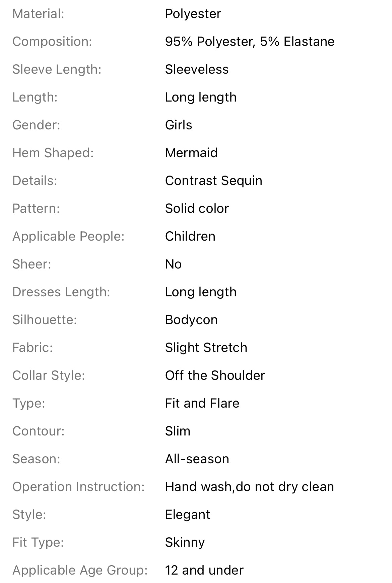This screenshot has height=583, width=392.
Task: Tap the Gender value Girls
Action: click(179, 125)
